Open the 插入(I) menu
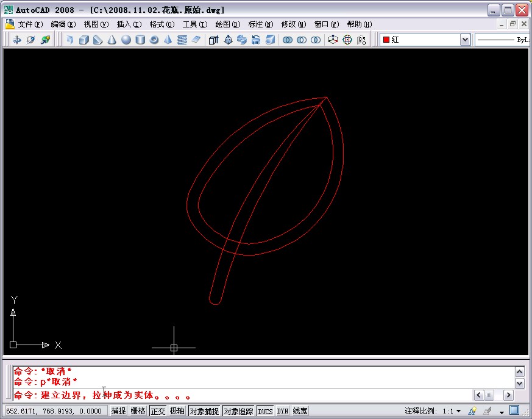Image resolution: width=532 pixels, height=419 pixels. tap(129, 24)
